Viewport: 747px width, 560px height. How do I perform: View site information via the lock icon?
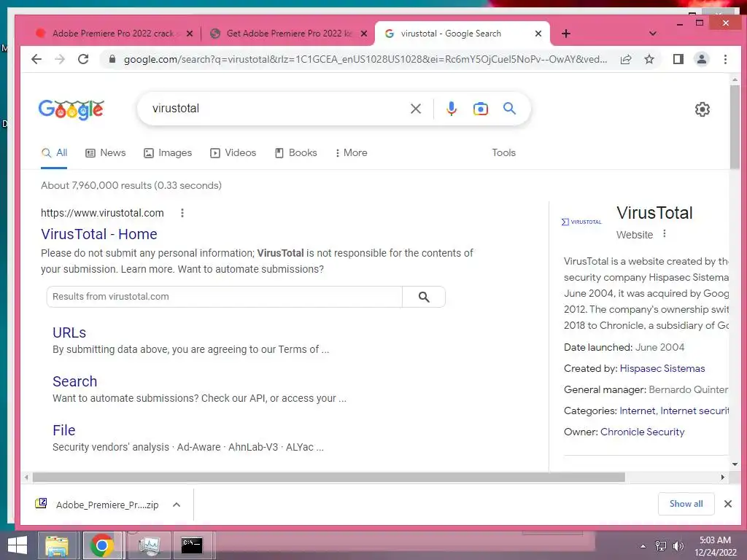112,59
